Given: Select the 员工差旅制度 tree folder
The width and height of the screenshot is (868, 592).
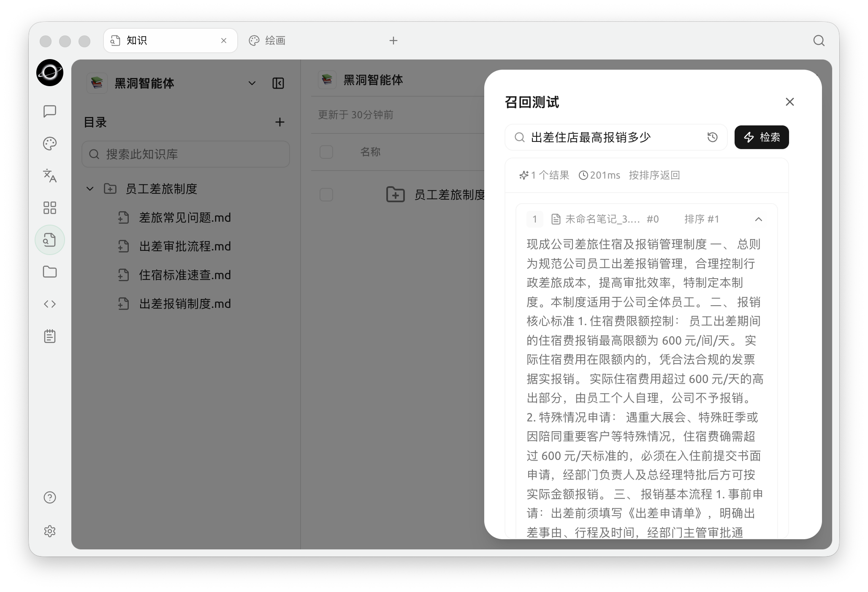Looking at the screenshot, I should point(161,189).
